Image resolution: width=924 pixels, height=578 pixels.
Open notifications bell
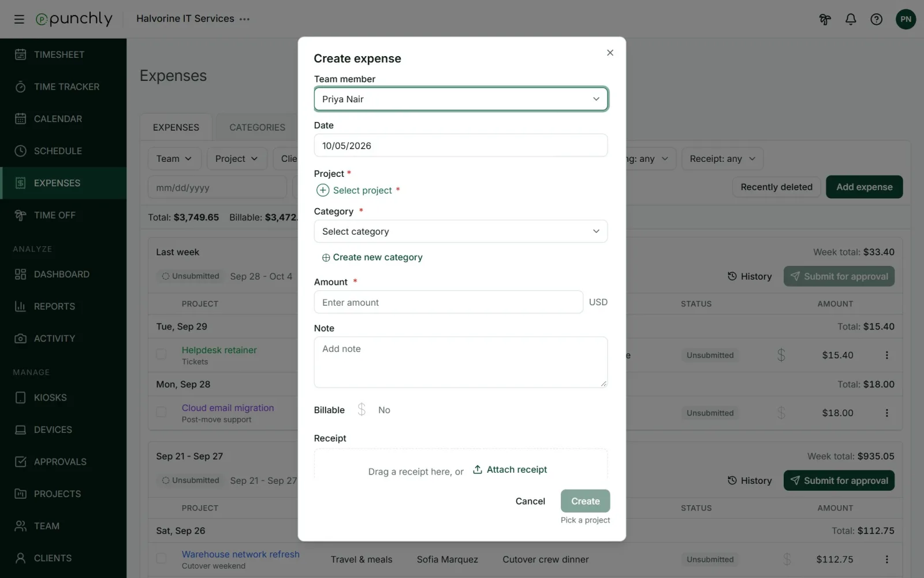point(851,19)
